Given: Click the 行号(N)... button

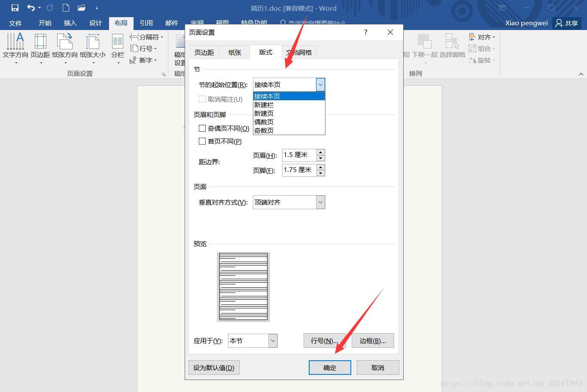Looking at the screenshot, I should [x=325, y=341].
